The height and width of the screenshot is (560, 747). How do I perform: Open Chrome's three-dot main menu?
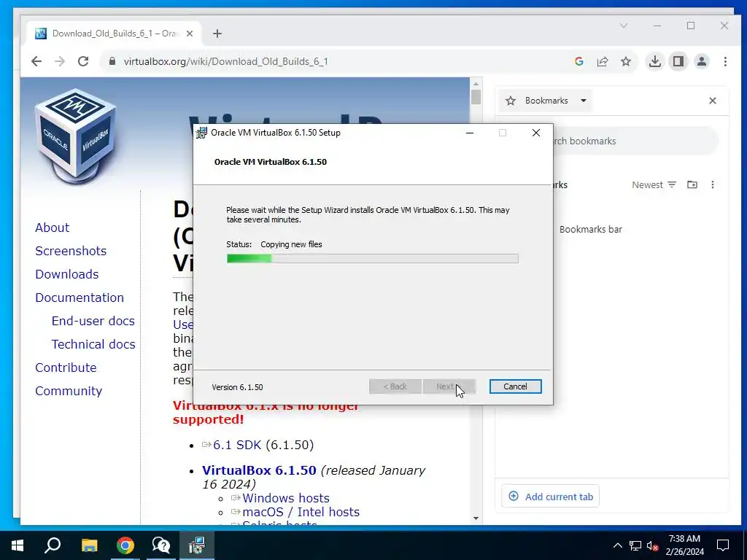[x=725, y=61]
